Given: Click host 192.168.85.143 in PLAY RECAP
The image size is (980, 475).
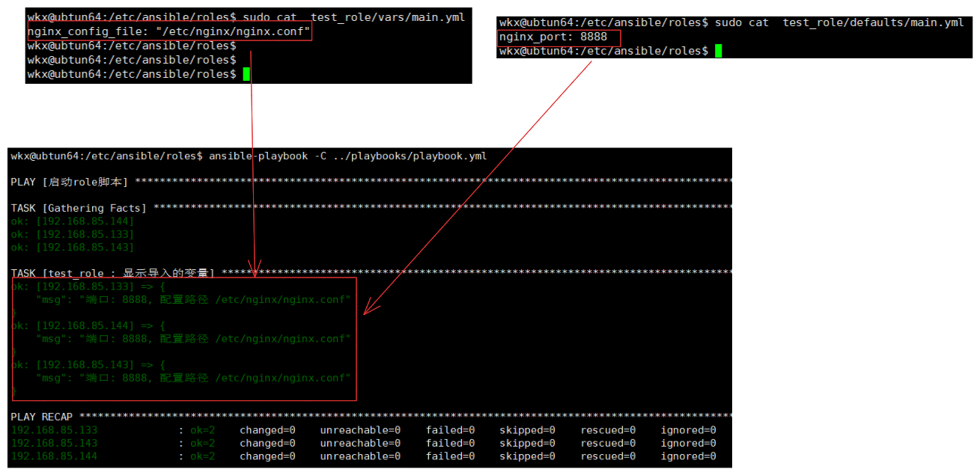Looking at the screenshot, I should click(54, 443).
